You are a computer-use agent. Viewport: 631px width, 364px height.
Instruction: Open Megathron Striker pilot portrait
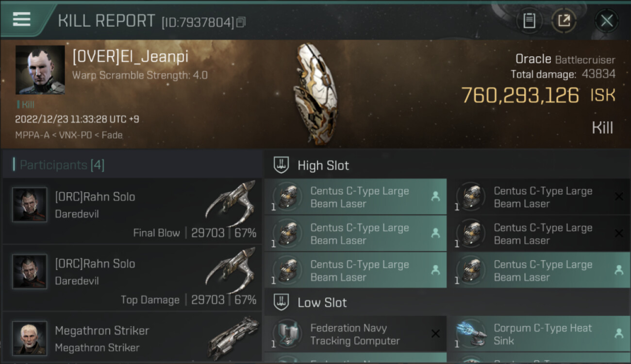[30, 338]
